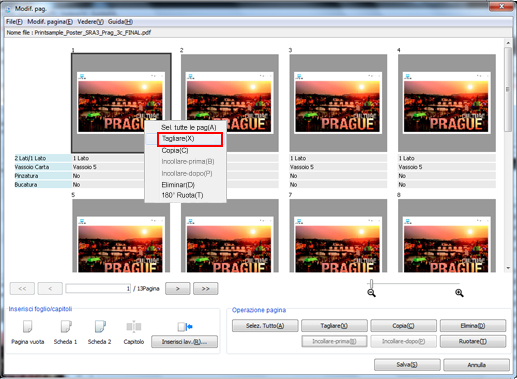Click the thumbnail zoom slider handle

click(x=371, y=284)
